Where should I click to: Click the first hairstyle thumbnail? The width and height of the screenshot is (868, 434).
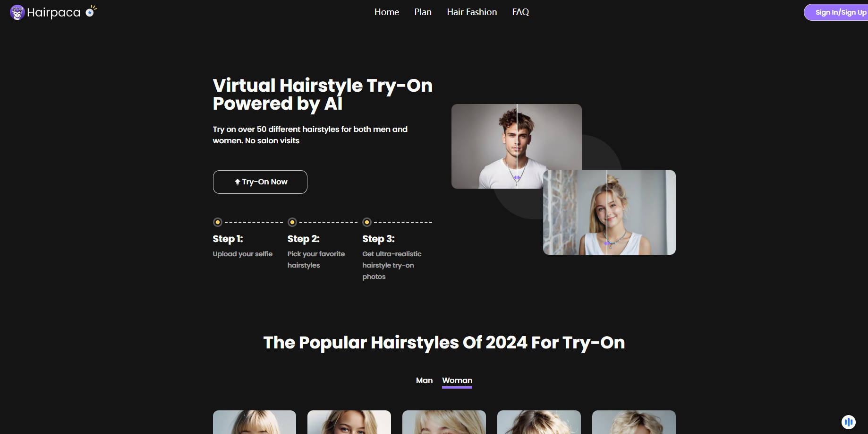point(254,422)
